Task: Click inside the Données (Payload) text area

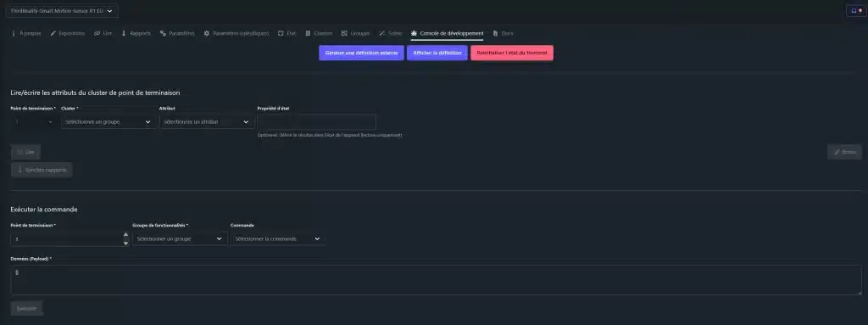Action: point(437,280)
